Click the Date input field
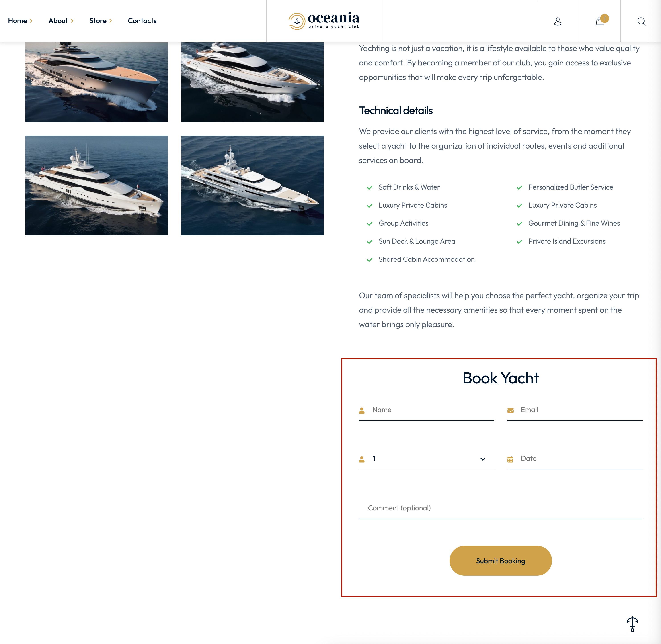Image resolution: width=661 pixels, height=644 pixels. pyautogui.click(x=575, y=459)
